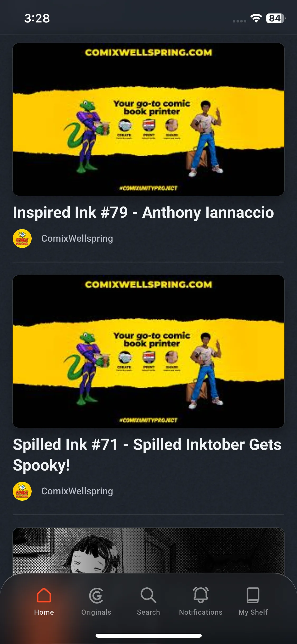
Task: Open the black-and-white manga thumbnail
Action: 148,550
